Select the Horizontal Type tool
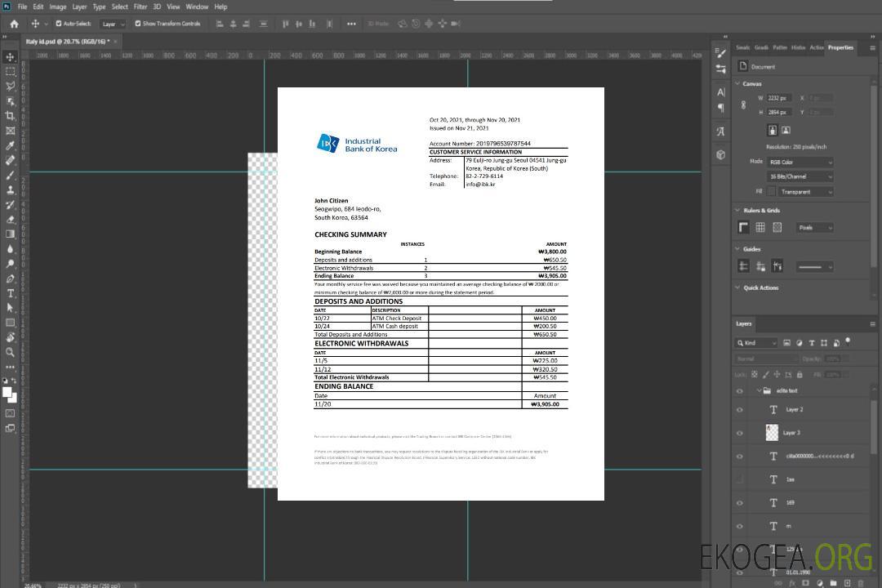This screenshot has height=588, width=882. point(10,293)
